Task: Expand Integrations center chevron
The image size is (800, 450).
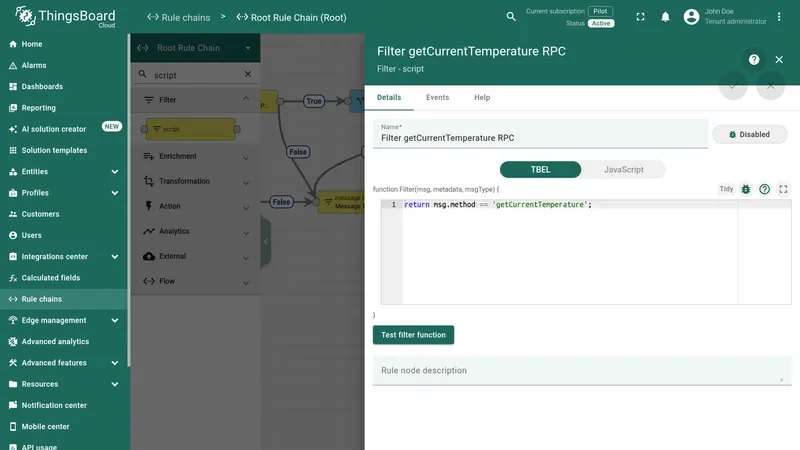Action: (x=115, y=257)
